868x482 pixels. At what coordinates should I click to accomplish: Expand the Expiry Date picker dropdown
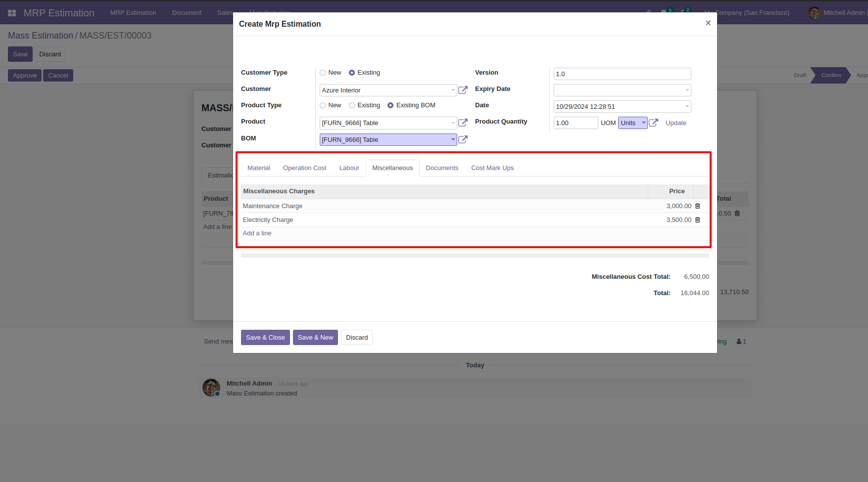pos(687,90)
